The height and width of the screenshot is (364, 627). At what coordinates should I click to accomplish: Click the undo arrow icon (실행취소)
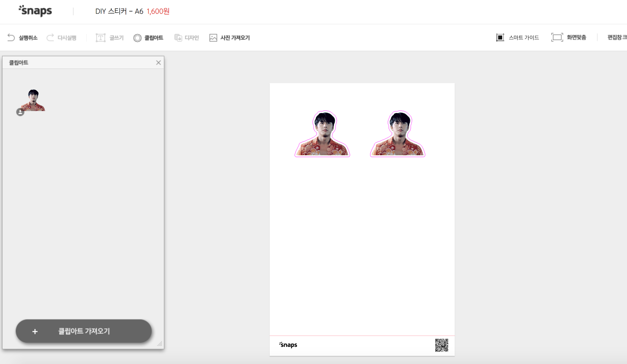[x=11, y=38]
